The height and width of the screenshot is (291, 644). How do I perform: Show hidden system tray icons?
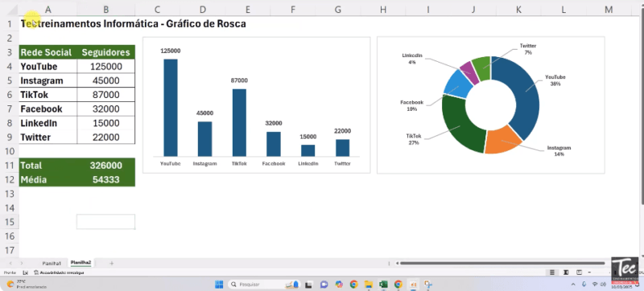coord(573,284)
